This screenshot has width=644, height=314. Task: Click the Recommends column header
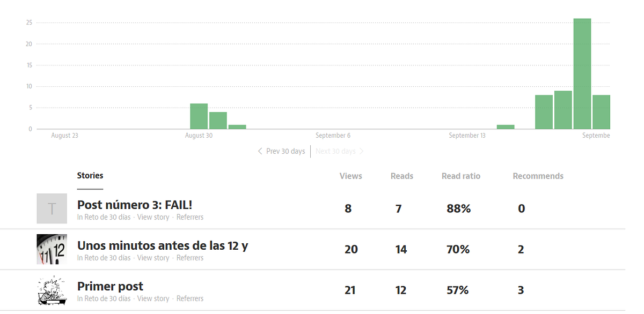[538, 176]
